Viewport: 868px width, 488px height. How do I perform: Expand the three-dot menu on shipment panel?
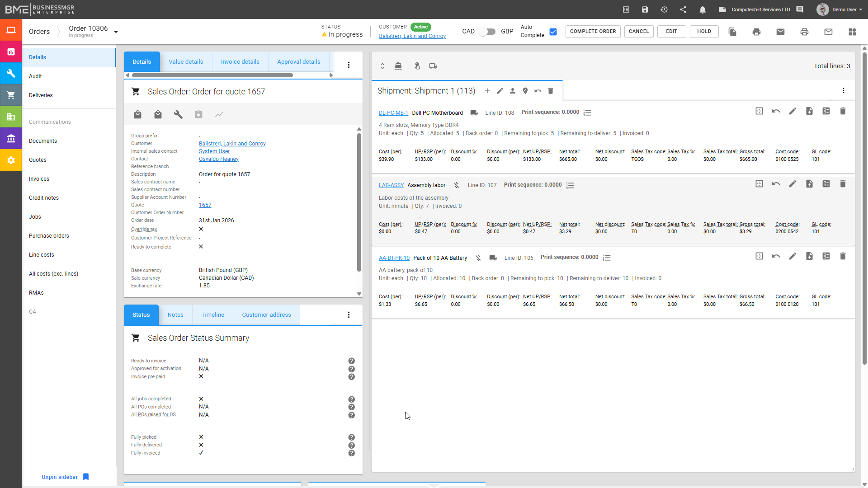[844, 91]
